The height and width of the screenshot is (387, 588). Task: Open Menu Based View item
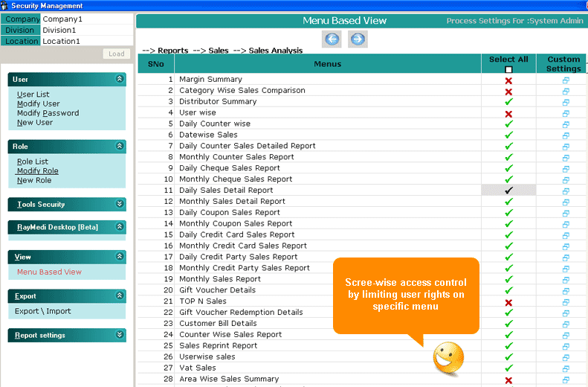click(49, 272)
